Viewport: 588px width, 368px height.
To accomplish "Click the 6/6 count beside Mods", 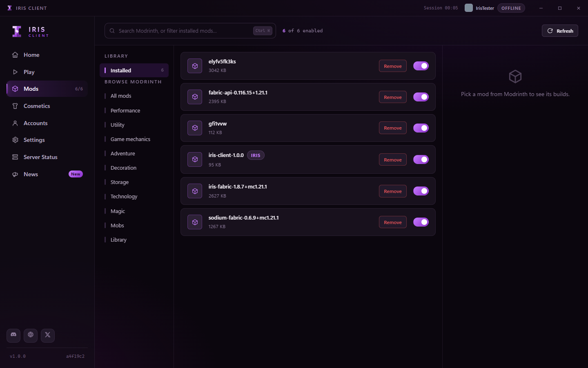I will [79, 89].
